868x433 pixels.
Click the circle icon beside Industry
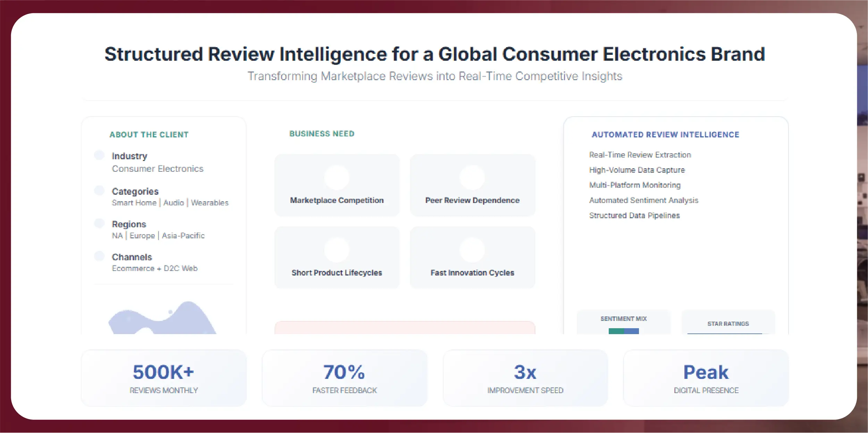pyautogui.click(x=99, y=155)
